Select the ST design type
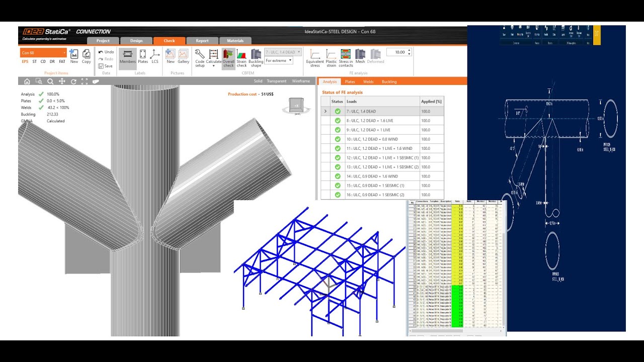644x362 pixels. click(34, 62)
